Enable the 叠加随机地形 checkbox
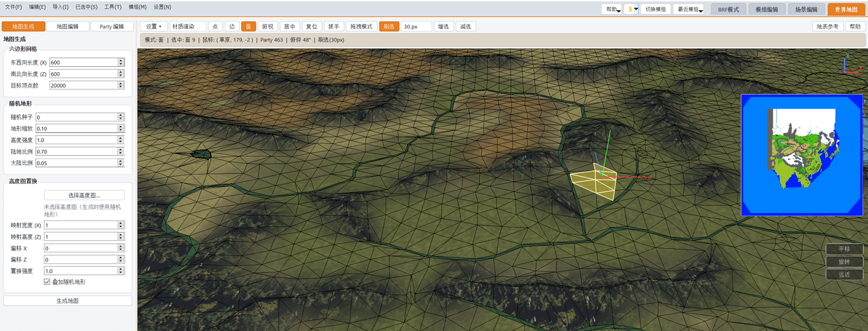 click(47, 282)
